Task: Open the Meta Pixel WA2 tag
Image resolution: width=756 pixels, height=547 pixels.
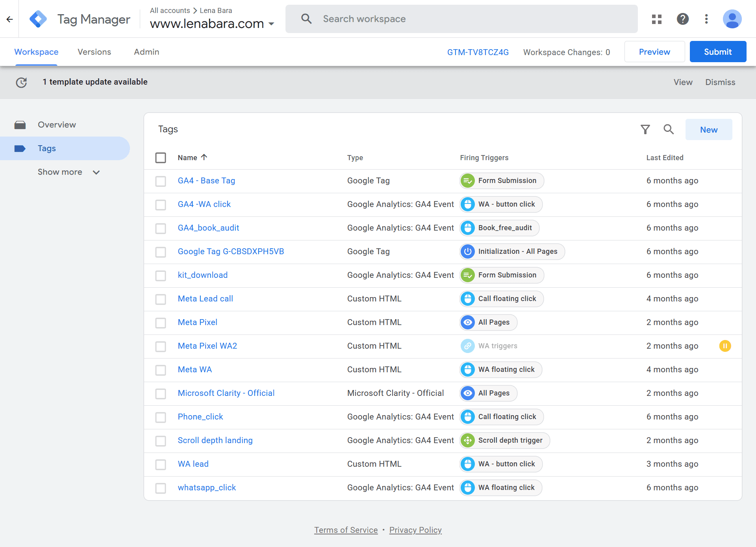Action: [207, 346]
